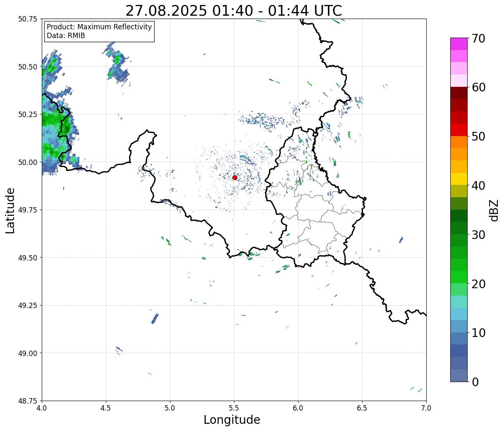Click the magenta swatch atop the colorbar

coord(459,44)
